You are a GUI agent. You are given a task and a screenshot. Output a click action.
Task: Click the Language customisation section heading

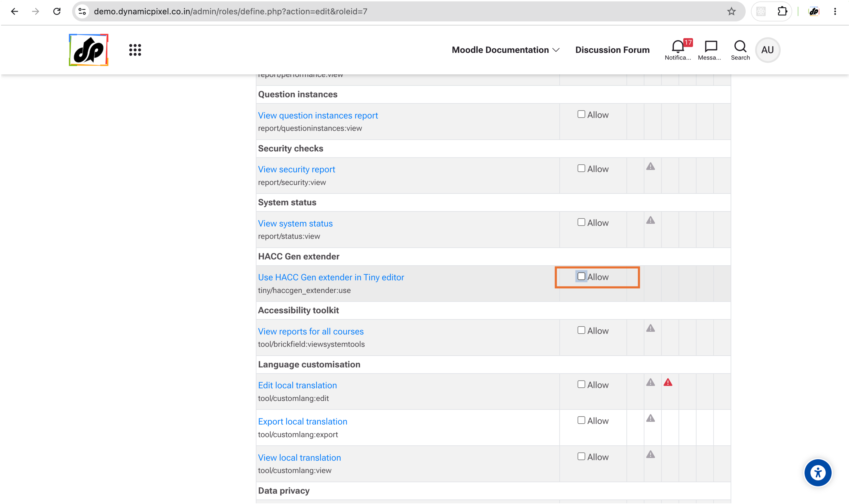click(309, 364)
